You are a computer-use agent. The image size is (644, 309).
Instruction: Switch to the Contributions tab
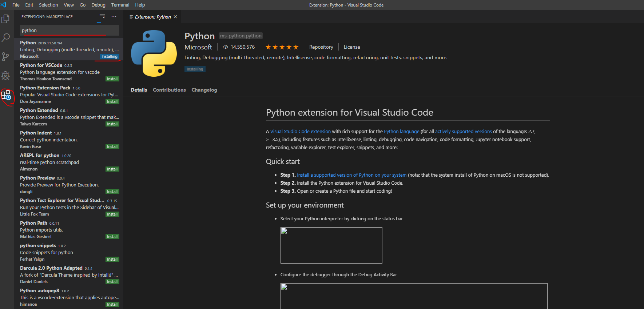coord(169,90)
